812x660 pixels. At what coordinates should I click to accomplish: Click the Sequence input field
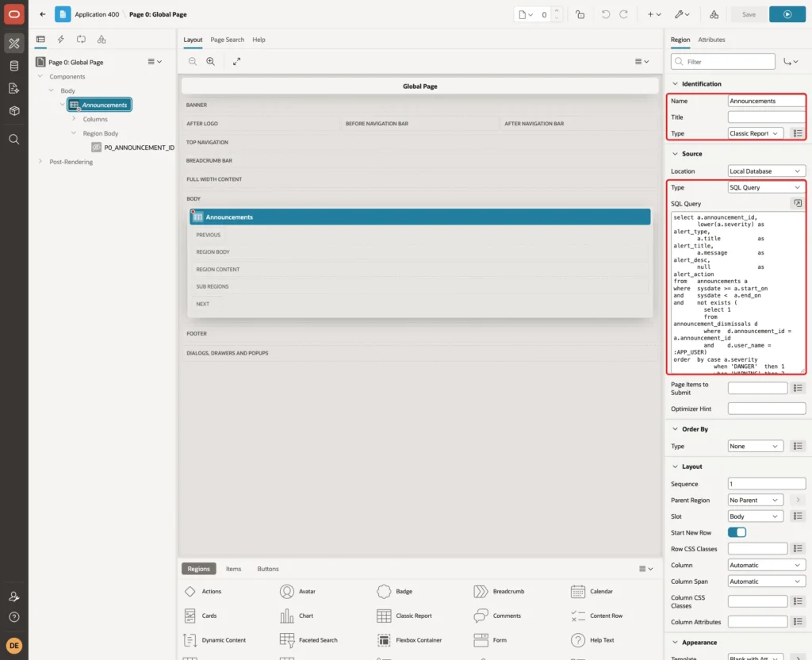point(767,484)
